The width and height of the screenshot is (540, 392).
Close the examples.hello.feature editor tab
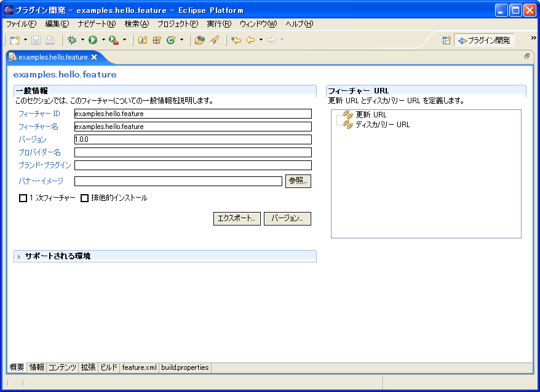tap(94, 57)
